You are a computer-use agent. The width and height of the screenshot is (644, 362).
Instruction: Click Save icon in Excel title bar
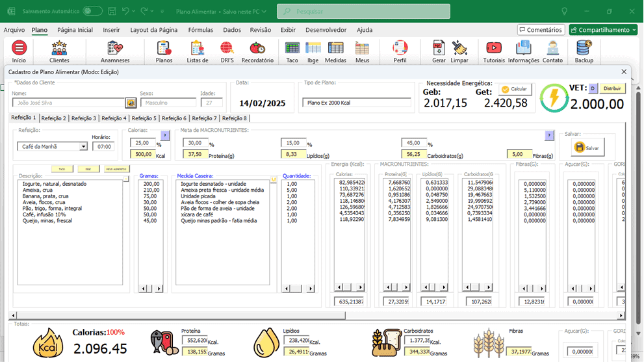pyautogui.click(x=112, y=12)
